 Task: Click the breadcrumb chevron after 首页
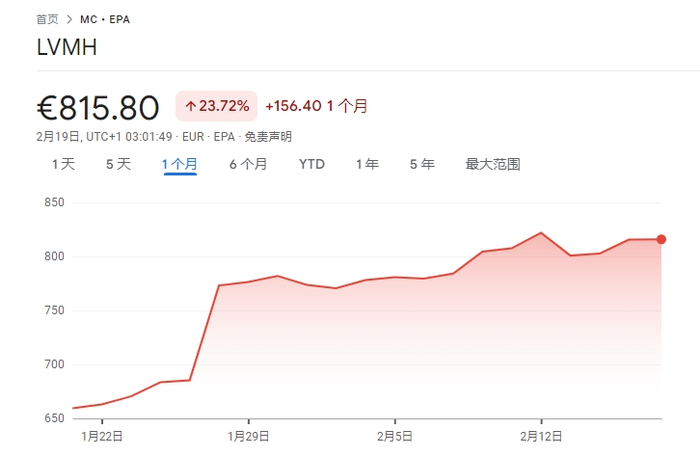[x=68, y=19]
